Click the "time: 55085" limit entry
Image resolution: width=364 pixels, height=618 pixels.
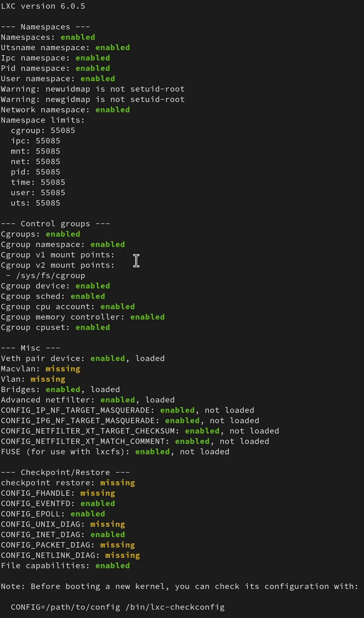click(x=38, y=182)
